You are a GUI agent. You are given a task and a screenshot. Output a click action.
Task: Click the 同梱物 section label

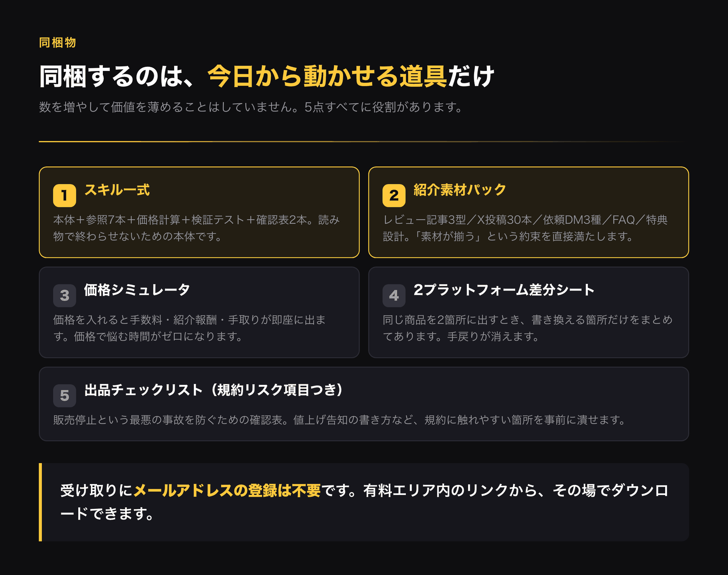pos(57,43)
